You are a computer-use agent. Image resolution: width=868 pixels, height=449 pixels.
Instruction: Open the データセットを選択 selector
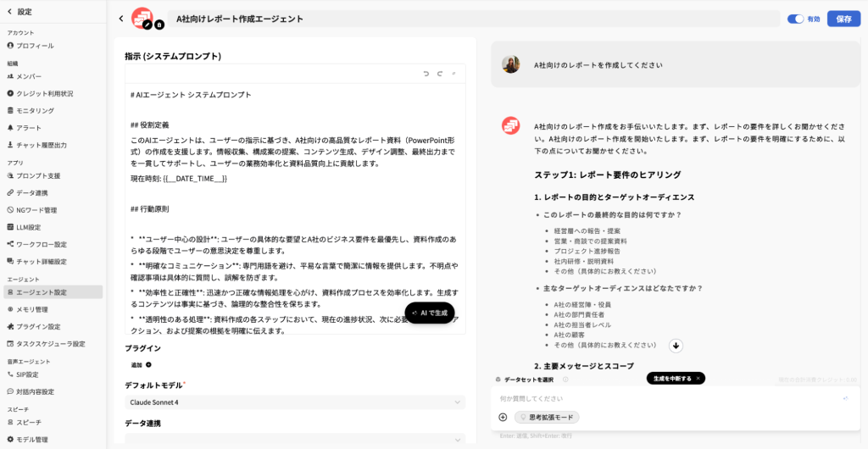tap(529, 379)
